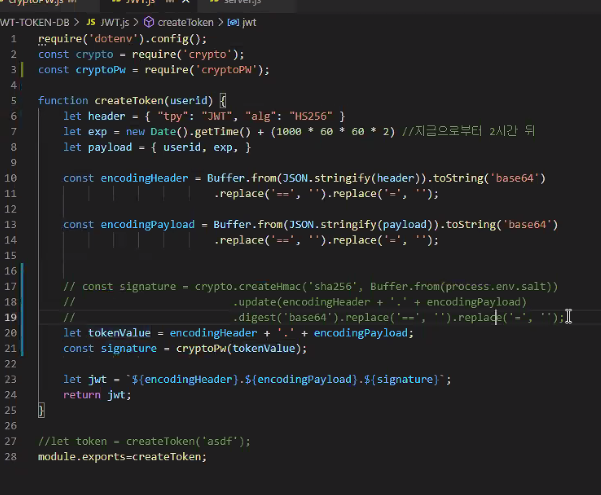
Task: Click the Korean comment on line 7
Action: 468,131
